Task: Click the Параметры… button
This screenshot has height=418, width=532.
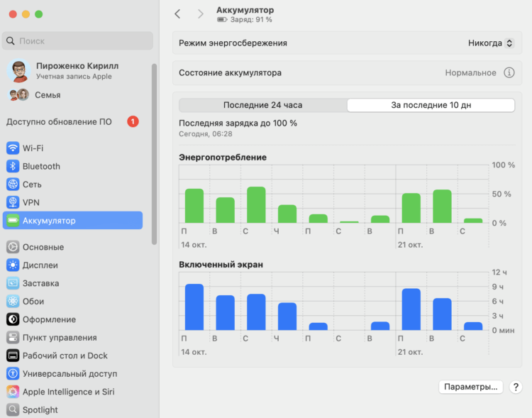Action: click(x=471, y=387)
